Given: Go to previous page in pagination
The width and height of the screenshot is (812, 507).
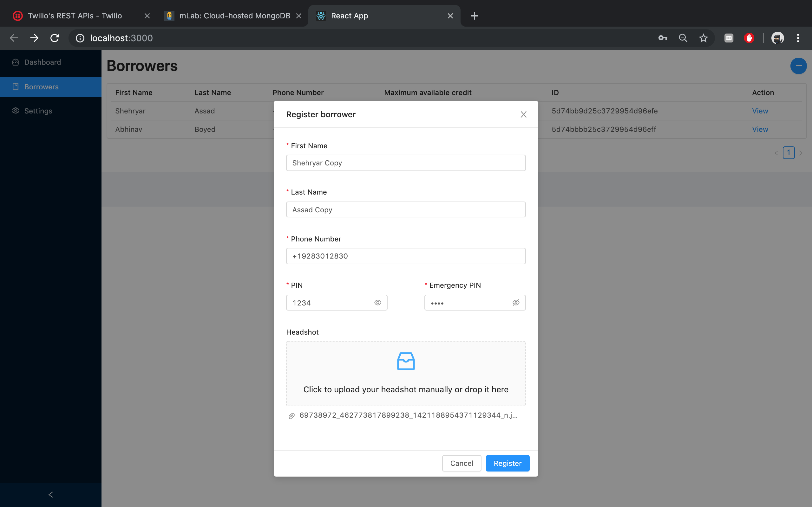Looking at the screenshot, I should pyautogui.click(x=776, y=153).
